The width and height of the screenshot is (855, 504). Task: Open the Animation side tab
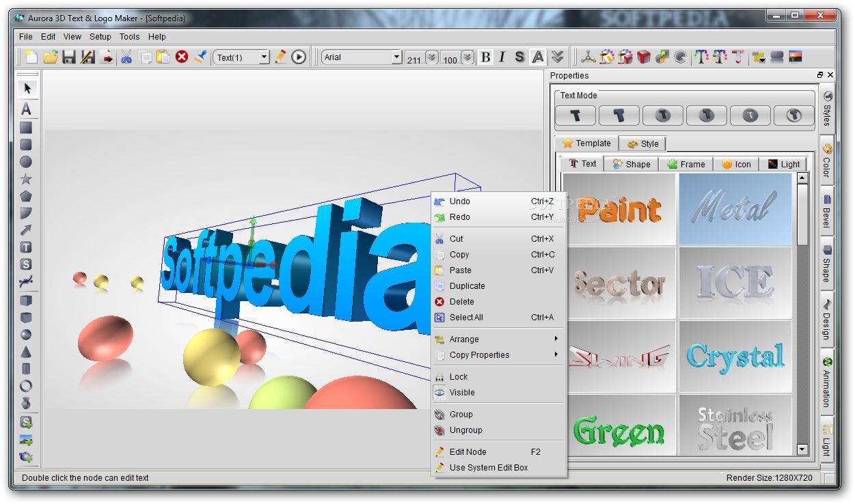[827, 382]
